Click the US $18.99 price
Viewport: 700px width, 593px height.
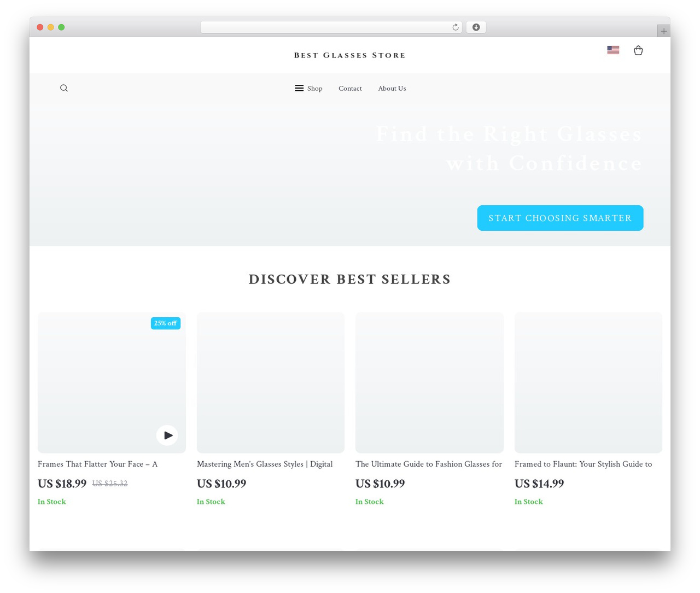(62, 484)
